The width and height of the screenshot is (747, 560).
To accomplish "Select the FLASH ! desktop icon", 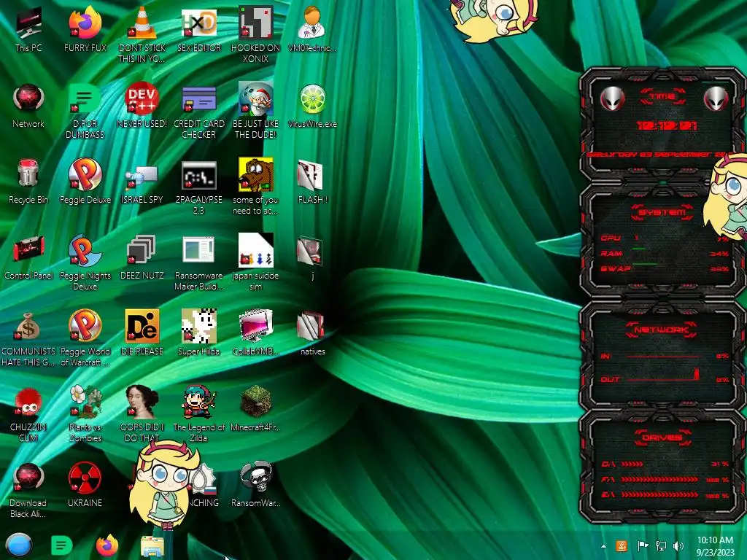I will coord(312,182).
